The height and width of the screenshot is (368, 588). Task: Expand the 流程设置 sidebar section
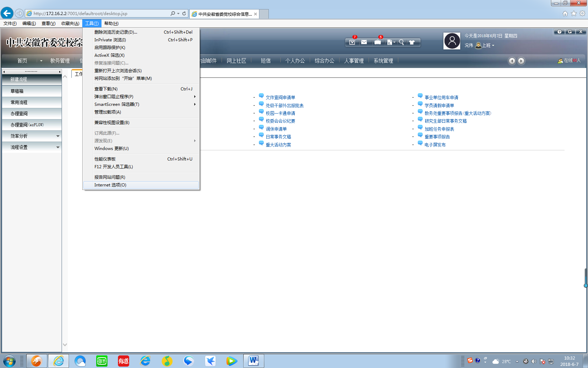click(x=32, y=147)
